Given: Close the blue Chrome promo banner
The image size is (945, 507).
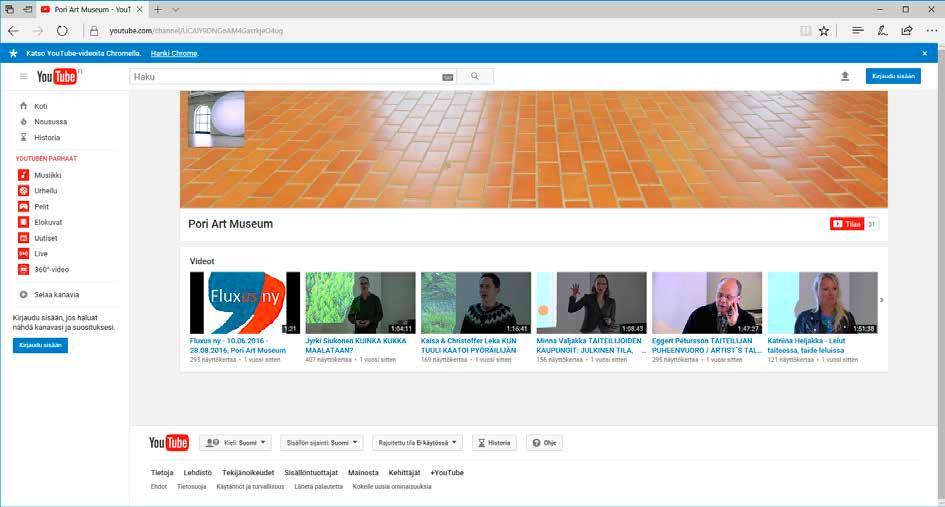Looking at the screenshot, I should click(925, 53).
